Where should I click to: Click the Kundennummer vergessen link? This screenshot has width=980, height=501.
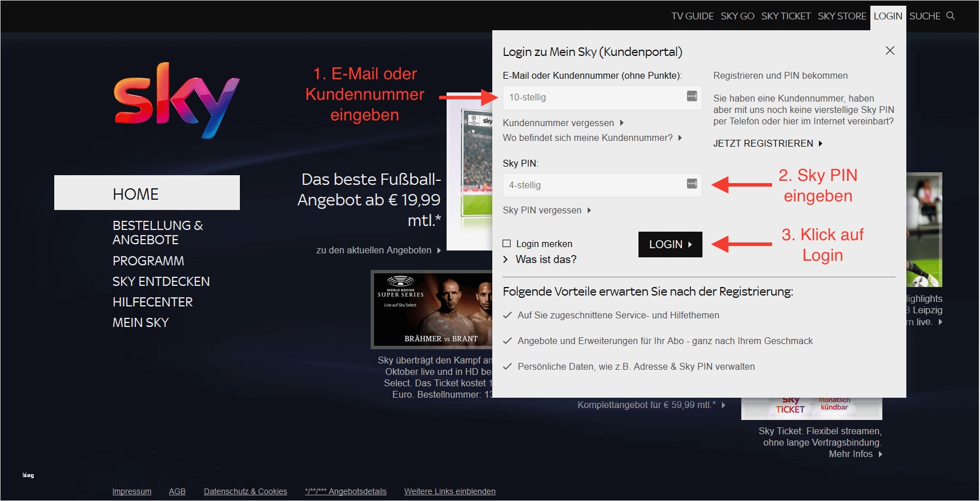563,123
